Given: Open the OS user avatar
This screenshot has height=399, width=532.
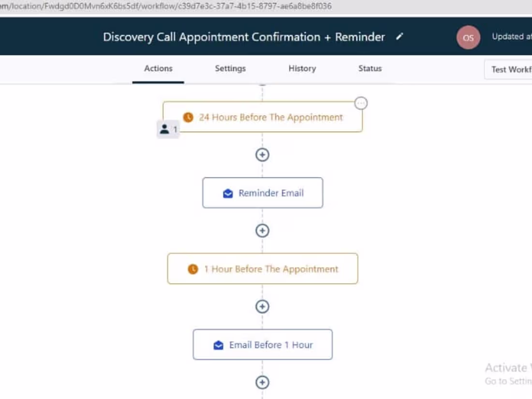Looking at the screenshot, I should coord(468,37).
